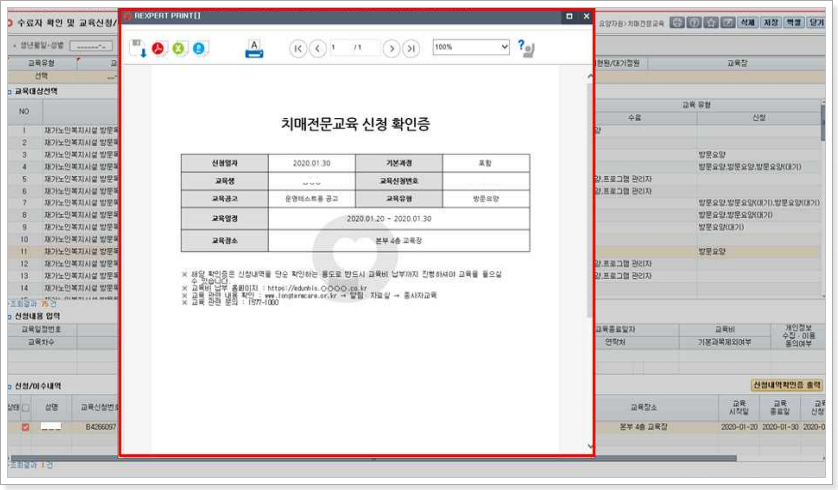
Task: Uncheck the red checkbox in row B4266097
Action: [x=25, y=427]
